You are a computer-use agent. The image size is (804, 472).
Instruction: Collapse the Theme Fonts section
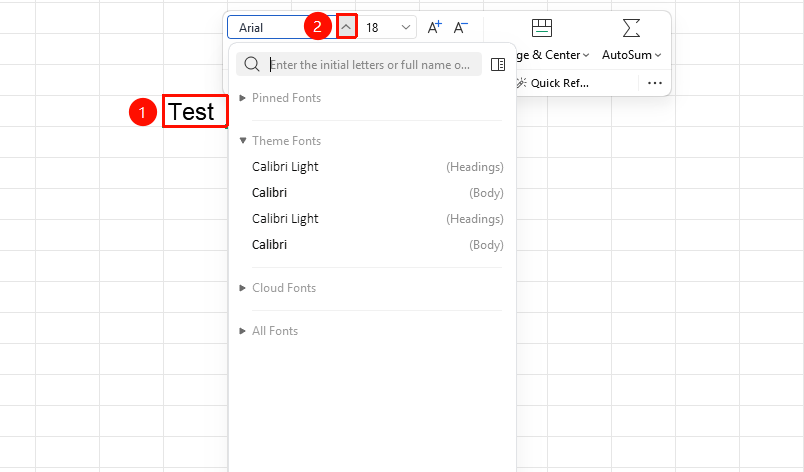[x=243, y=140]
